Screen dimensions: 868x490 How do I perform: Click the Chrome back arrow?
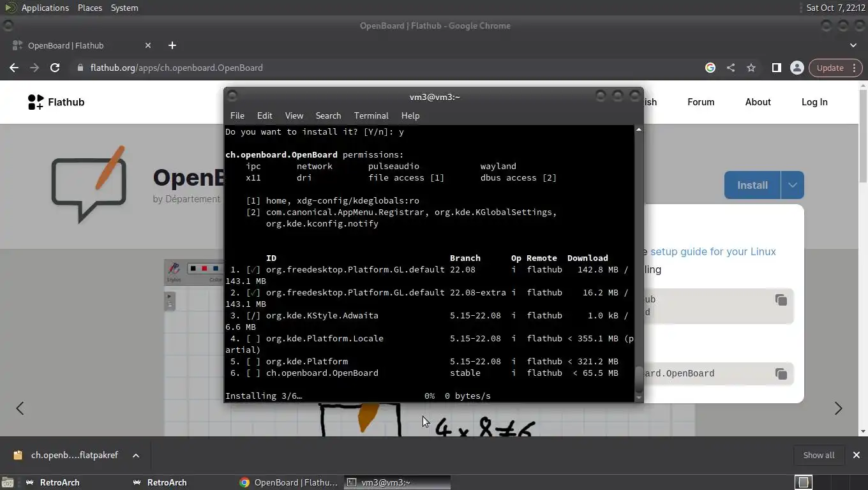pos(14,68)
